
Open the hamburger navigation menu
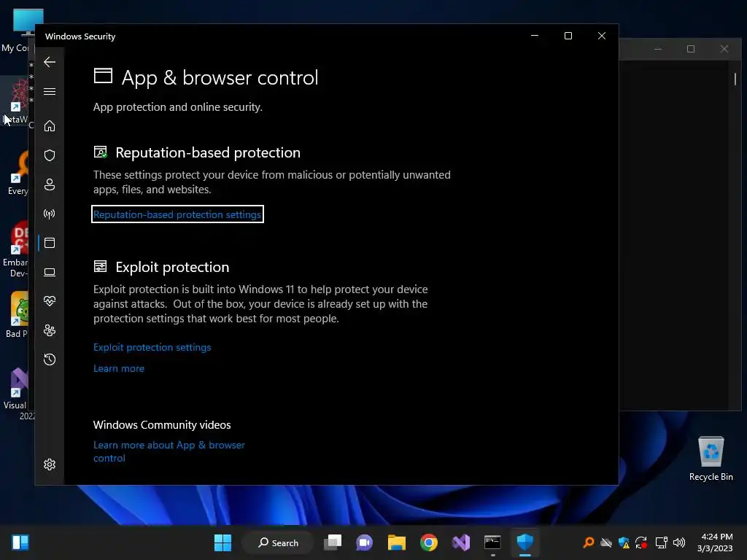point(50,91)
